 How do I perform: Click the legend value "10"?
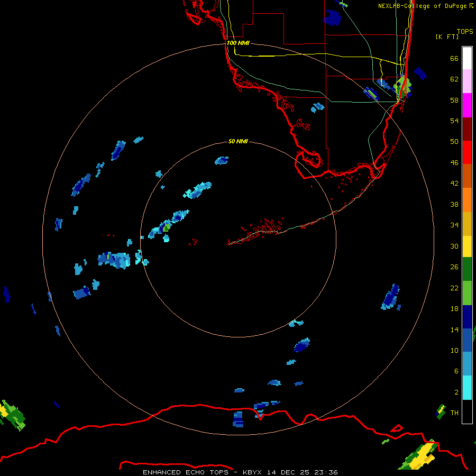click(454, 351)
